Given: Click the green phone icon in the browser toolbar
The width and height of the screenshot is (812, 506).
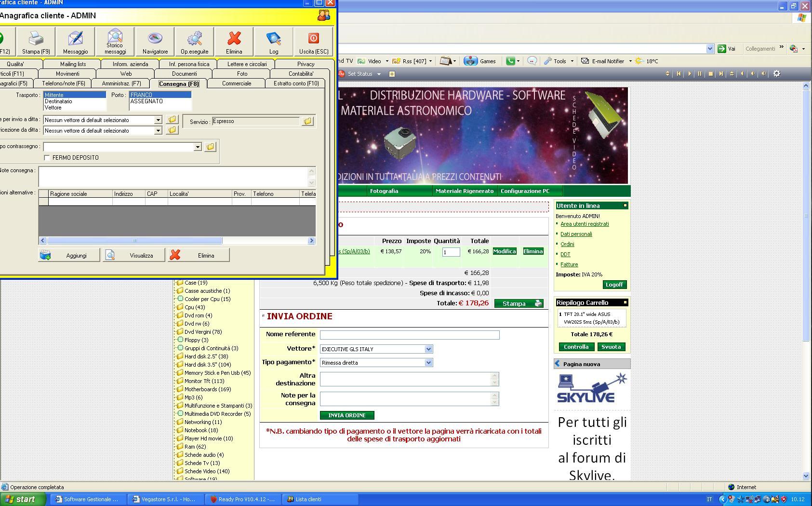Looking at the screenshot, I should tap(510, 61).
